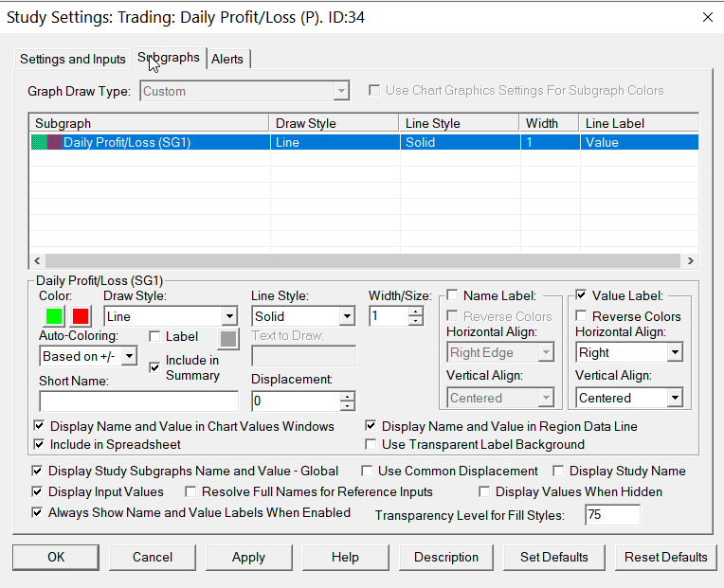Switch to the Settings and Inputs tab

(x=73, y=59)
